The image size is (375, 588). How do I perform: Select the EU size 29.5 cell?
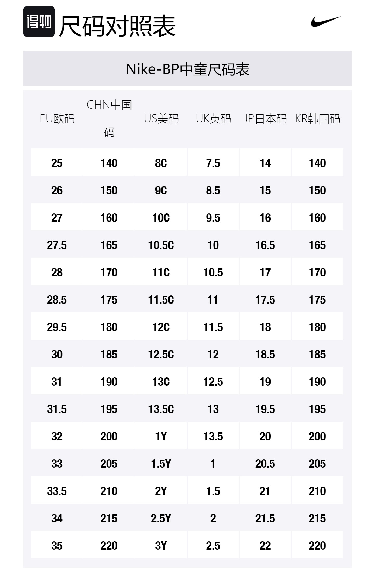(x=57, y=327)
